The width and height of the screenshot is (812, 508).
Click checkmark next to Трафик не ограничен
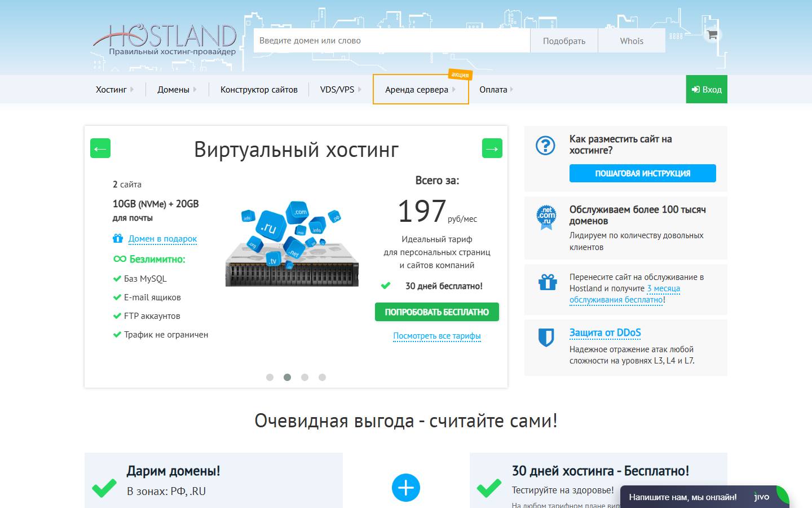point(117,334)
